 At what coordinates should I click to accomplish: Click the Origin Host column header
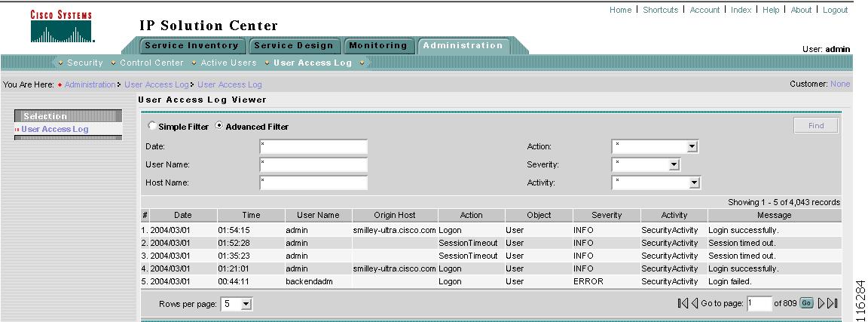(x=395, y=215)
